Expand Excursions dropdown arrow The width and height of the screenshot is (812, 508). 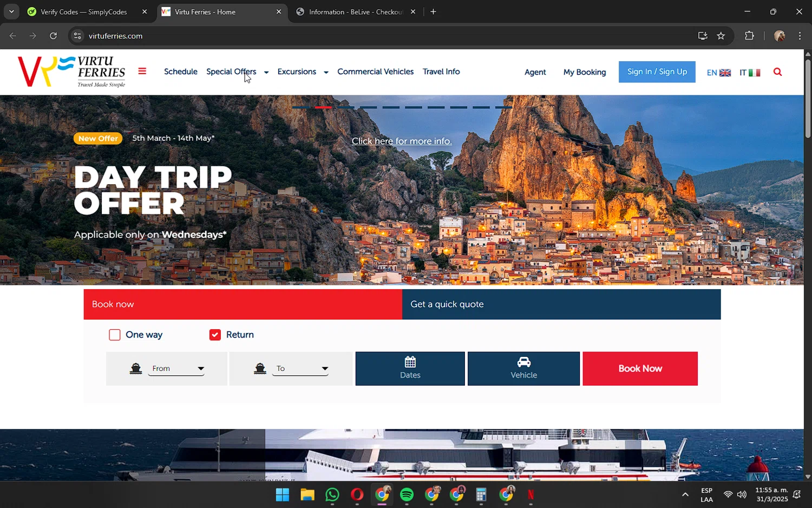pyautogui.click(x=326, y=73)
